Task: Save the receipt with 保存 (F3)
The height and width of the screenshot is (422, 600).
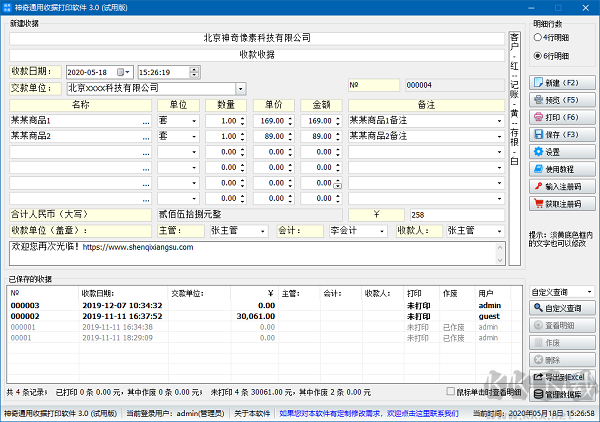Action: point(561,134)
